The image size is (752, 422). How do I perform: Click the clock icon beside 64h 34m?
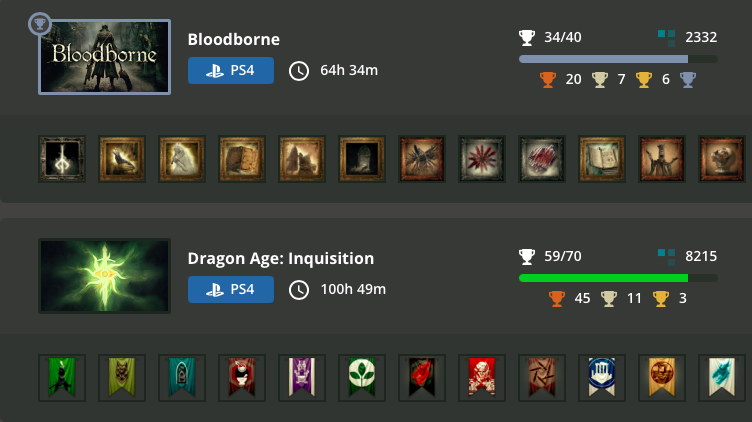(298, 71)
